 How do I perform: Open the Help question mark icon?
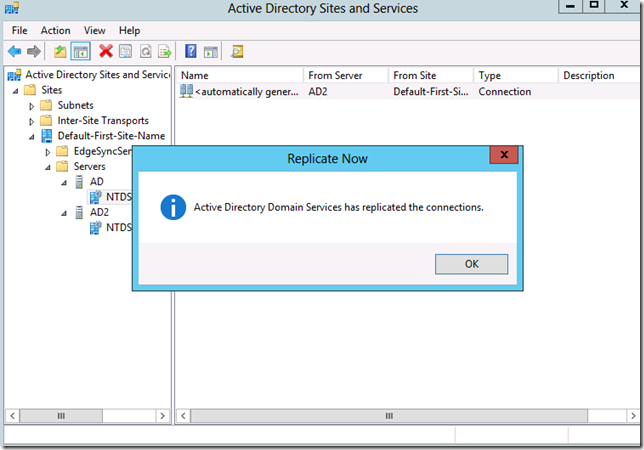(x=191, y=51)
